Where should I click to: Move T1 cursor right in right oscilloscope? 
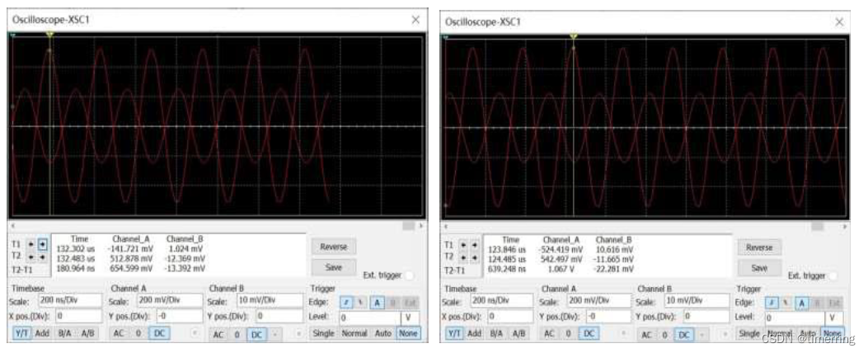(473, 244)
